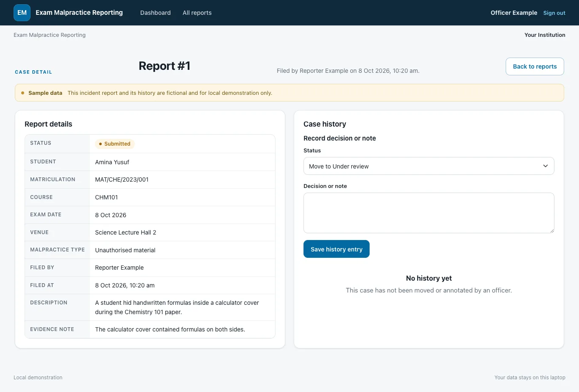579x392 pixels.
Task: Click venue Science Lecture Hall 2
Action: click(x=125, y=232)
